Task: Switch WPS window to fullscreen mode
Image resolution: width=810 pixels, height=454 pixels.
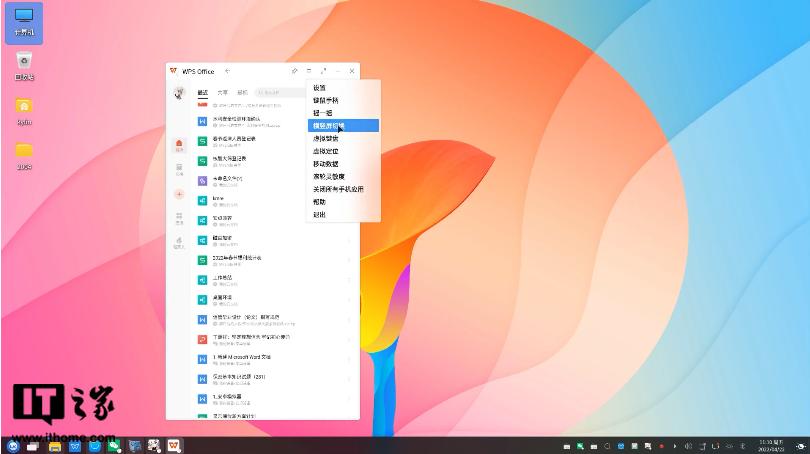Action: [x=323, y=71]
